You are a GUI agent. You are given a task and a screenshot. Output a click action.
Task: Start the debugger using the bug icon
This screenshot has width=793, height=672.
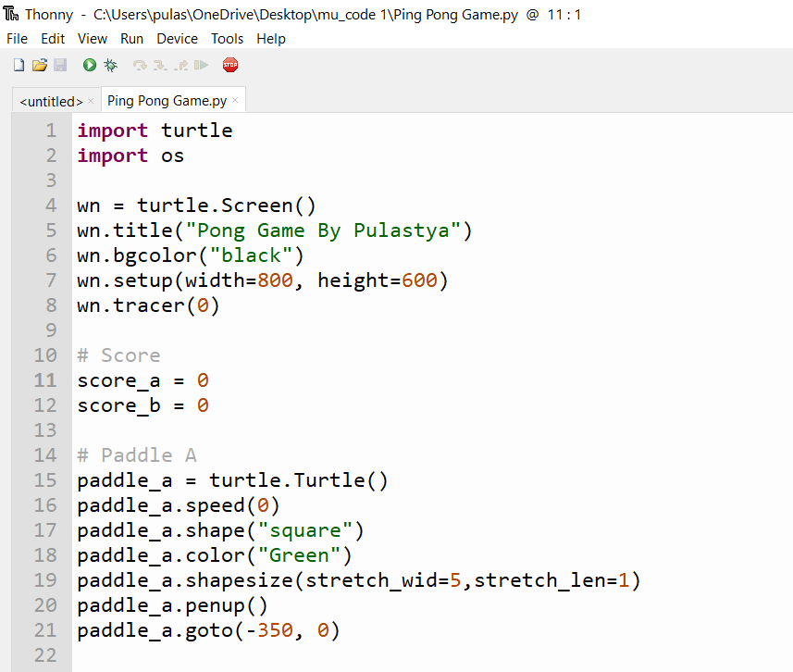(110, 65)
